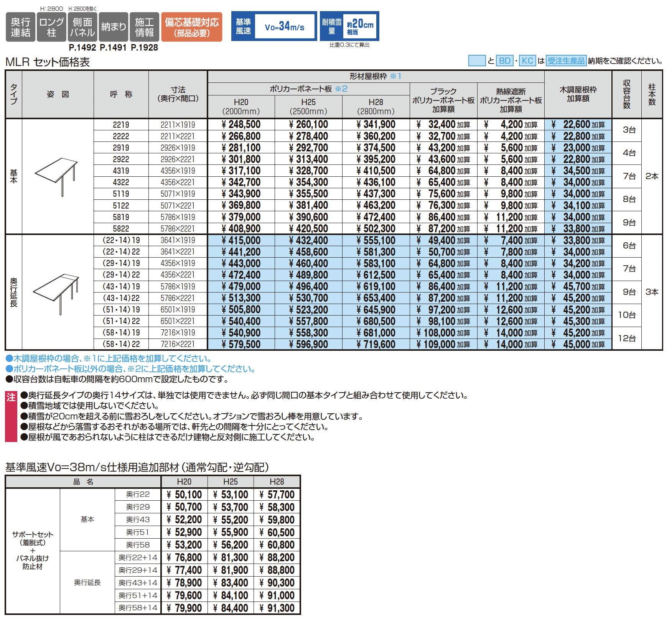This screenshot has width=672, height=618.
Task: Click the 12台 capacity cell
Action: pyautogui.click(x=627, y=338)
